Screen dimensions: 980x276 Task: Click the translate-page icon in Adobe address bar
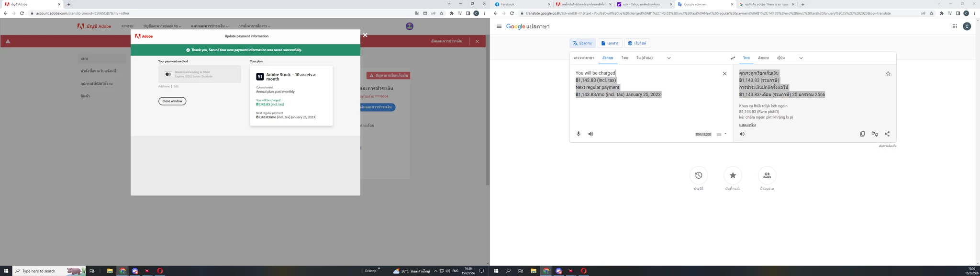(417, 13)
